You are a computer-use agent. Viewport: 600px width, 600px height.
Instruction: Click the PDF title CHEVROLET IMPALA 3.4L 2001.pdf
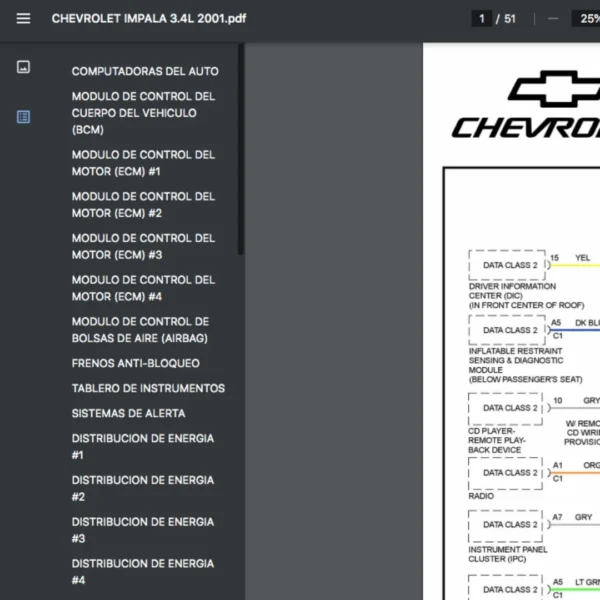click(x=149, y=18)
